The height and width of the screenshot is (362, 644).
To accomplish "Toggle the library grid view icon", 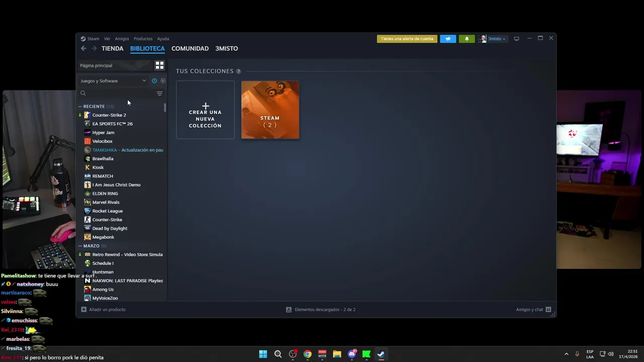I will pyautogui.click(x=159, y=65).
